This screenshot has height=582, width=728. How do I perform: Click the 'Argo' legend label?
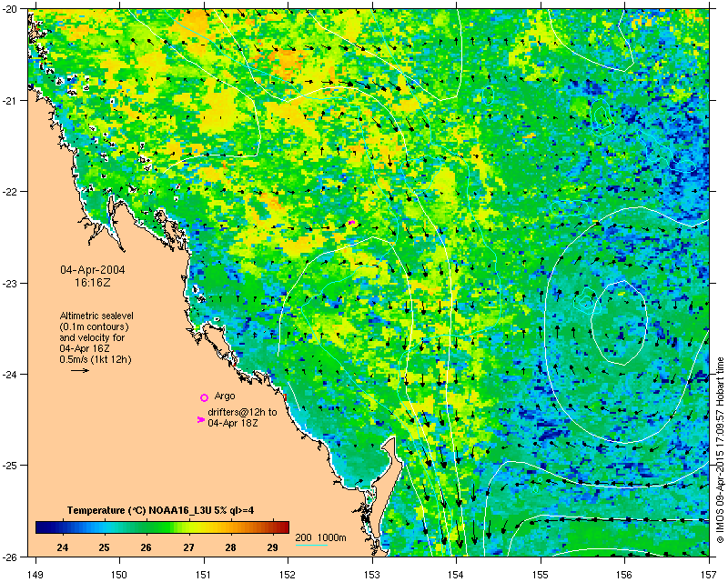[x=225, y=396]
